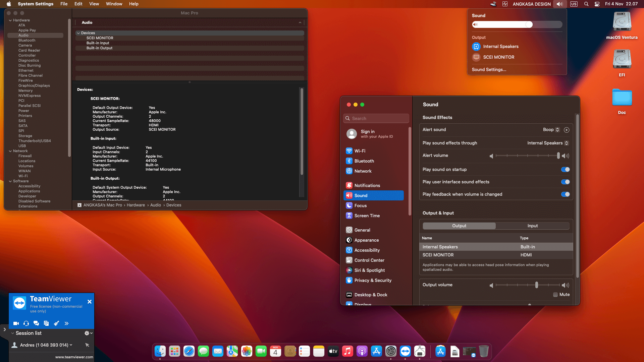The width and height of the screenshot is (644, 362).
Task: Open Photos app in the Dock
Action: pos(247,351)
